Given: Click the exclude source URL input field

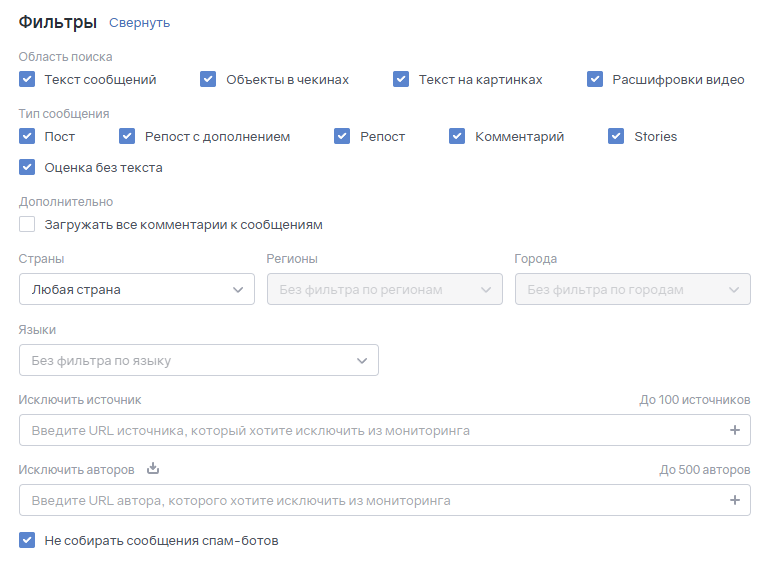Looking at the screenshot, I should point(370,430).
